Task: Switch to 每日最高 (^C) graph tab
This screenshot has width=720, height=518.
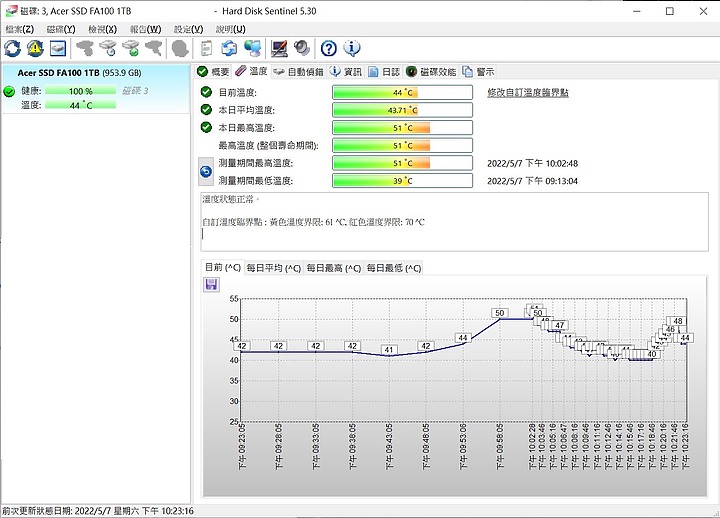Action: coord(334,268)
